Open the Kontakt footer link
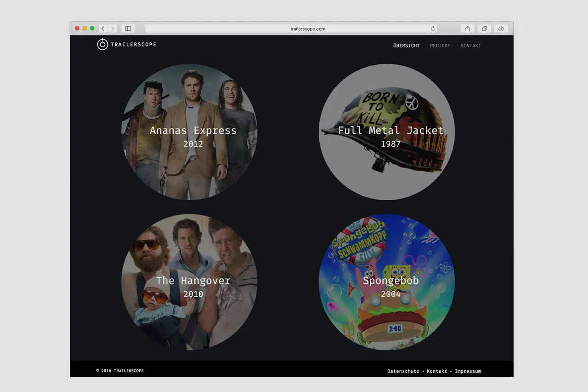The height and width of the screenshot is (392, 588). coord(437,371)
